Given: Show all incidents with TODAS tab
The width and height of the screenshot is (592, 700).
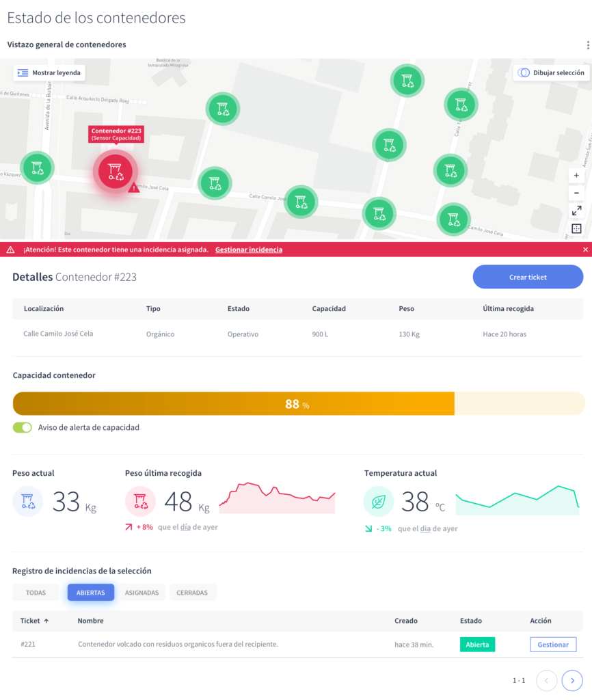Looking at the screenshot, I should tap(36, 593).
